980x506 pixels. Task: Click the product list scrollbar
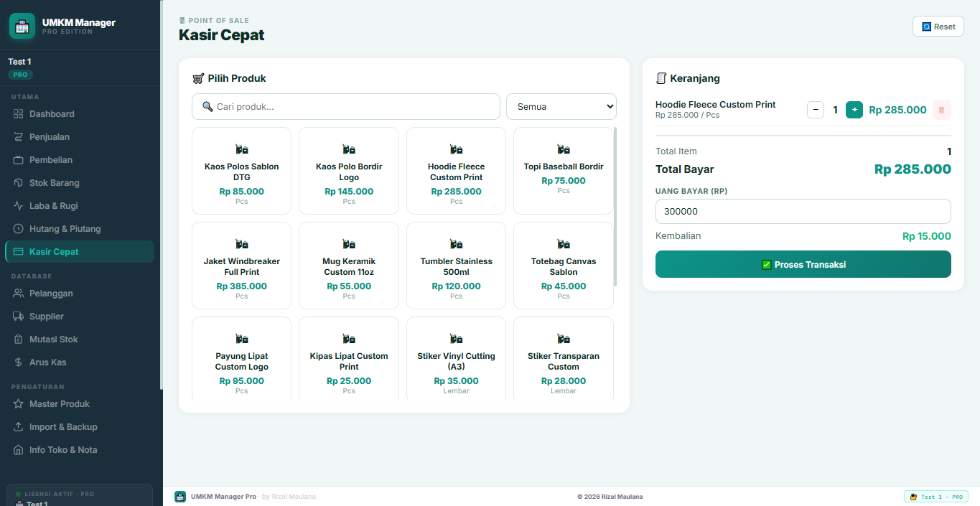pos(615,207)
